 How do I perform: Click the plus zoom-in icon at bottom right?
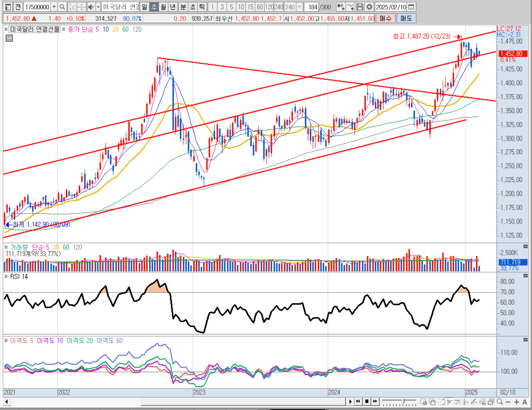516,402
